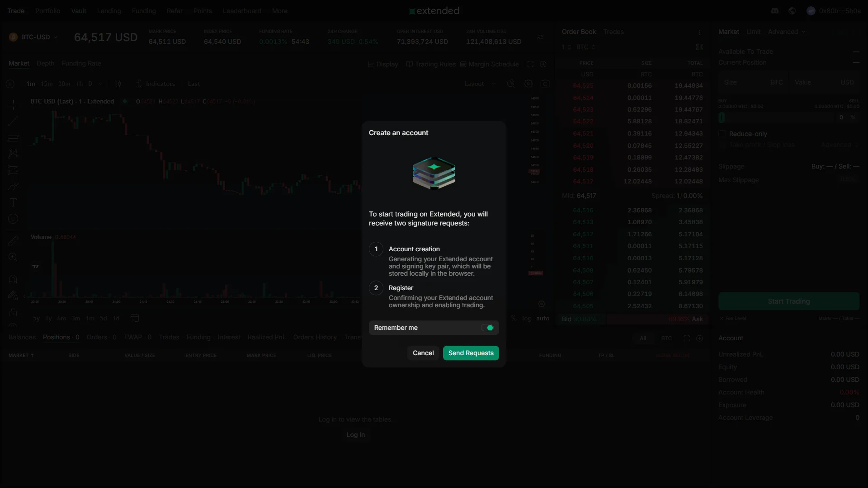
Task: Click the plus circle icon beside Margin Schedule
Action: (x=543, y=64)
